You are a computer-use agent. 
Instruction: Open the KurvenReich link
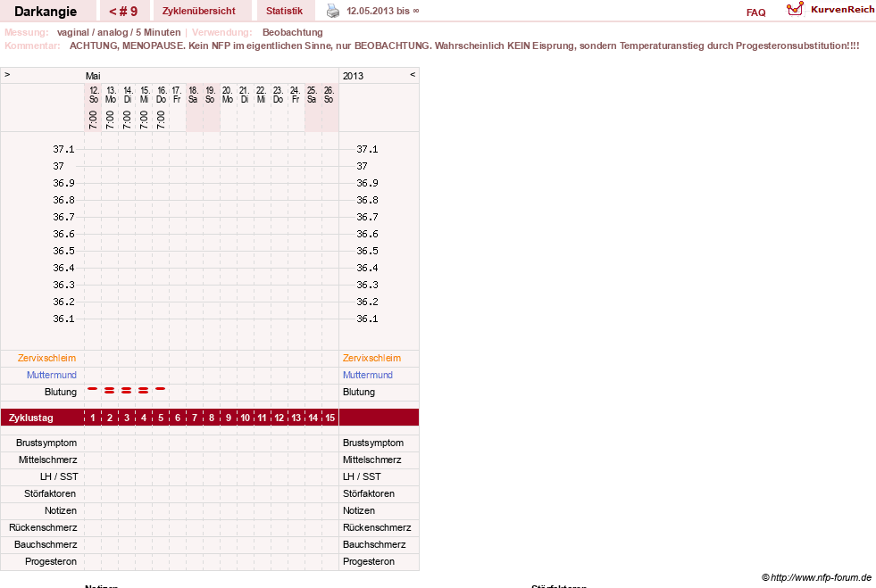pos(842,10)
